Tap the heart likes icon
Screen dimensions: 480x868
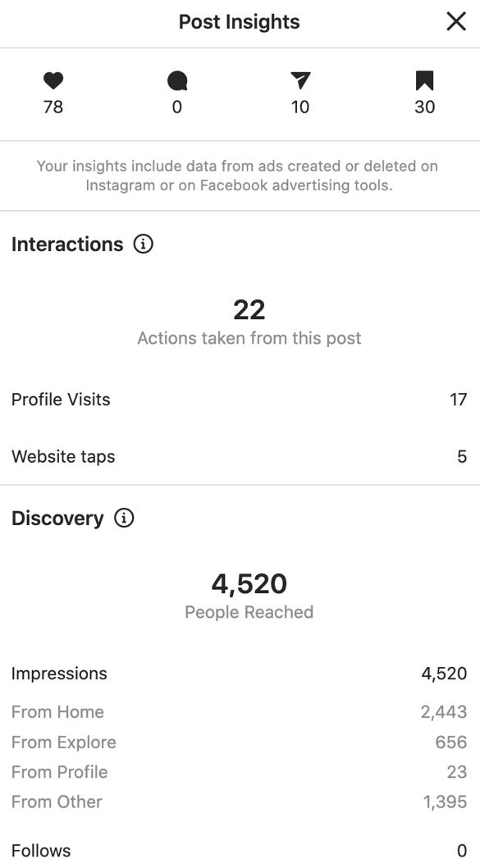point(53,81)
